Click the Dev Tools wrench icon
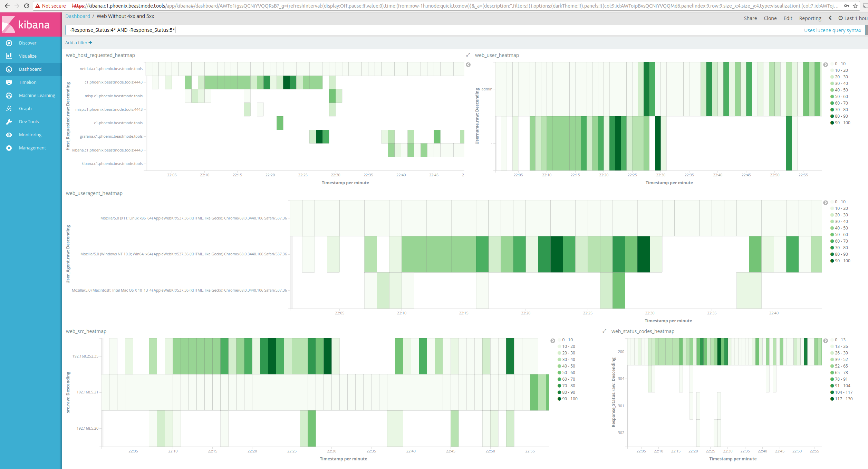Image resolution: width=868 pixels, height=469 pixels. point(9,121)
